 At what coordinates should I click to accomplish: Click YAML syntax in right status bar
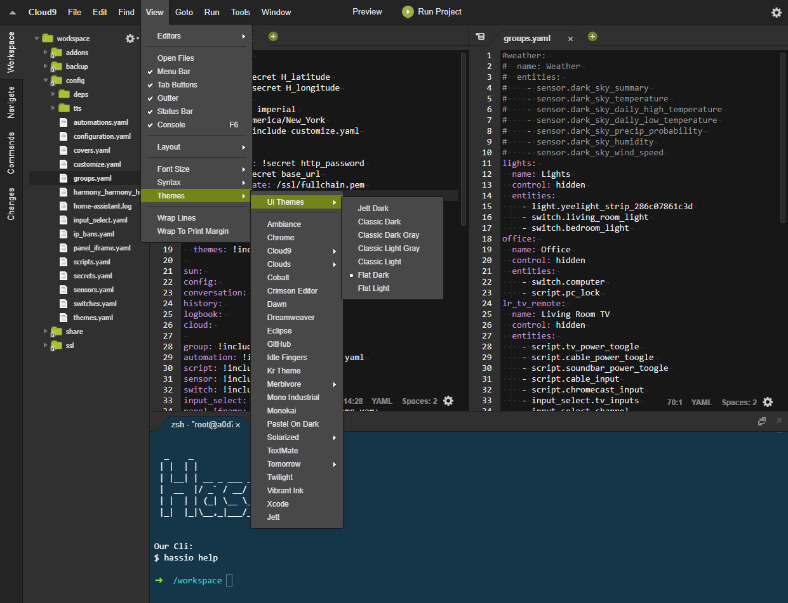[x=701, y=402]
